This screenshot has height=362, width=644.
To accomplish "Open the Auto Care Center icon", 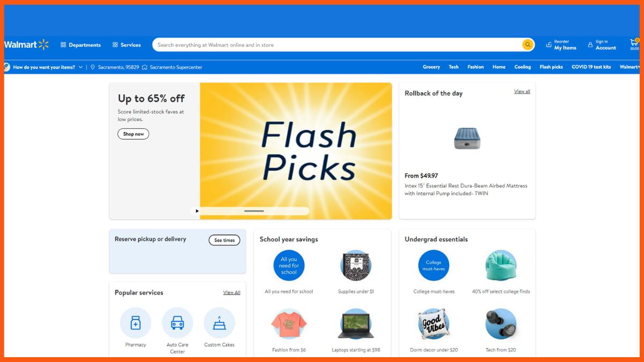I will click(x=177, y=322).
